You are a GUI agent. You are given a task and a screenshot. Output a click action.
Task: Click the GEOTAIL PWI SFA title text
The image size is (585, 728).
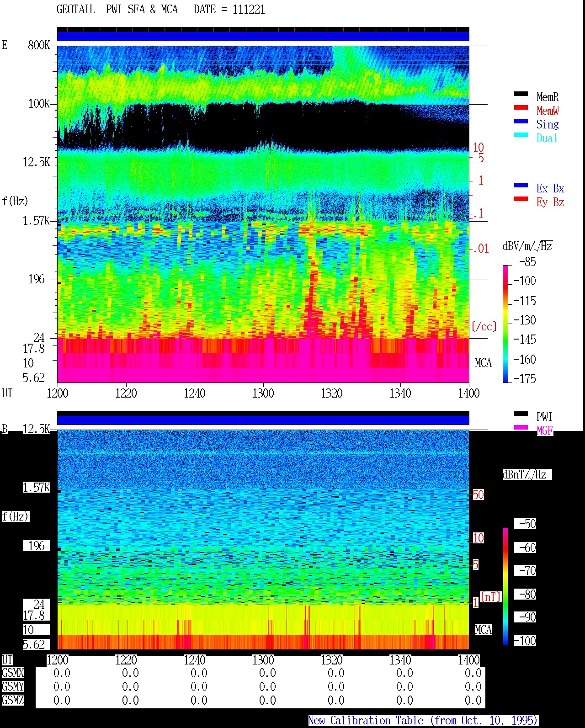tap(117, 10)
